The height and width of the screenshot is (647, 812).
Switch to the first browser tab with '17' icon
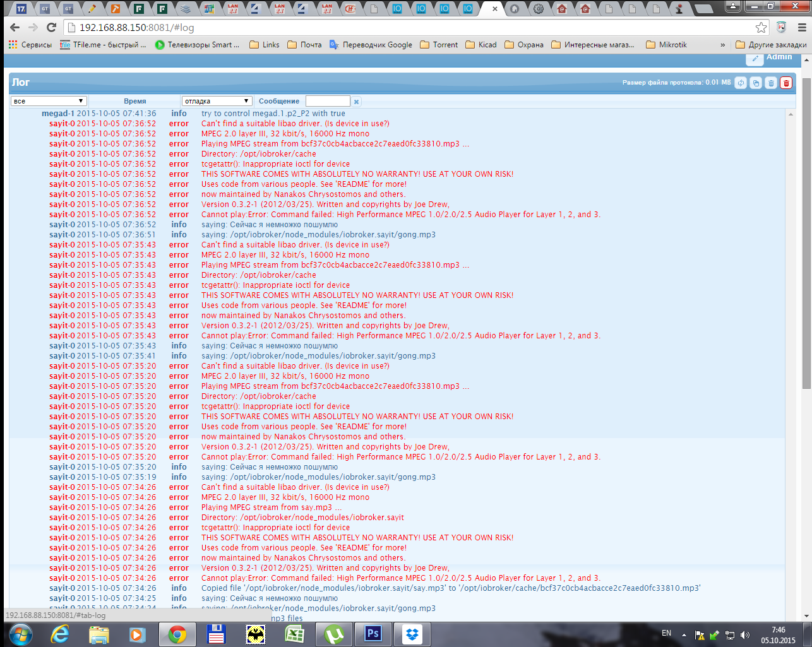coord(21,9)
